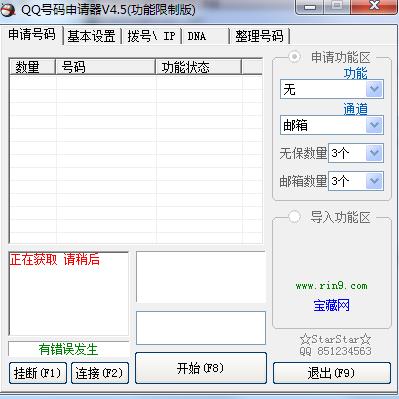Select the 申请功能区 radio button

294,57
